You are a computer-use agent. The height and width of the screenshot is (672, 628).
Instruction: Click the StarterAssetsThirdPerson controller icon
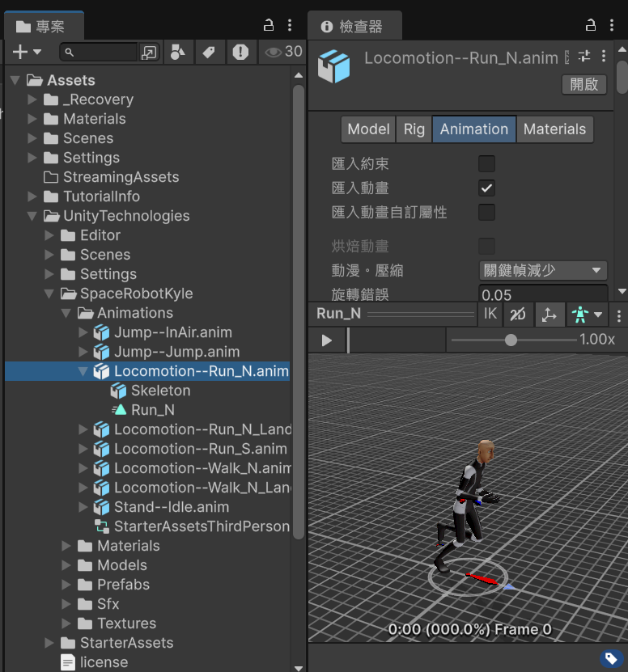102,526
